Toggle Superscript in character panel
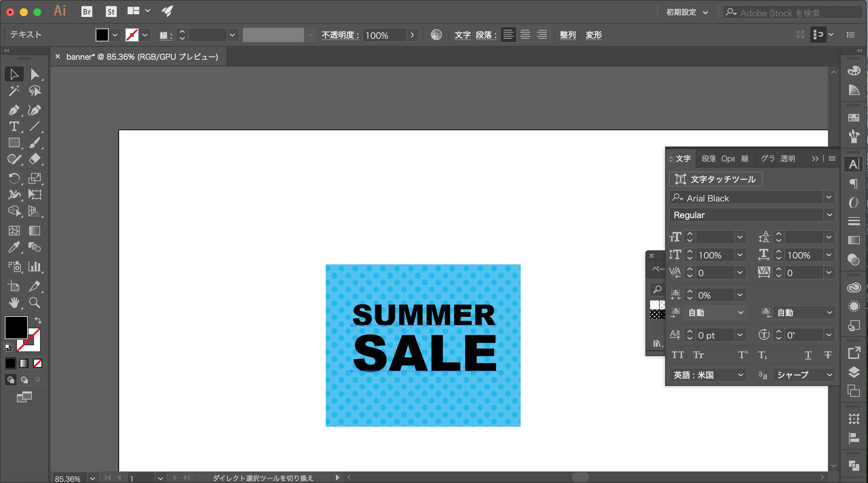868x483 pixels. coord(743,355)
